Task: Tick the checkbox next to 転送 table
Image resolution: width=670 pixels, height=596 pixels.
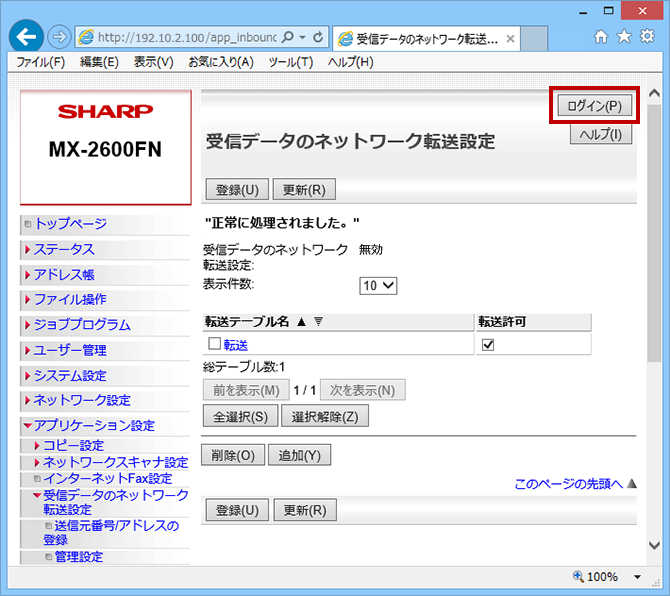Action: [214, 345]
